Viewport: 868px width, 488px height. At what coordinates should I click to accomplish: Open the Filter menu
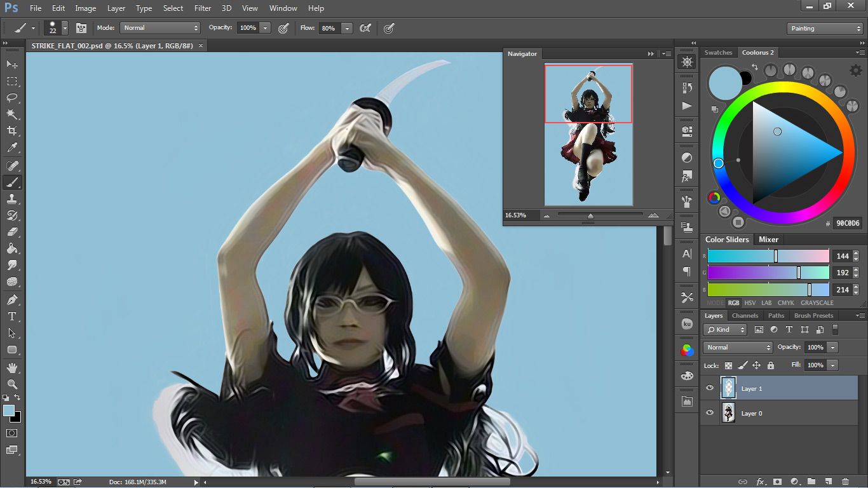click(203, 8)
